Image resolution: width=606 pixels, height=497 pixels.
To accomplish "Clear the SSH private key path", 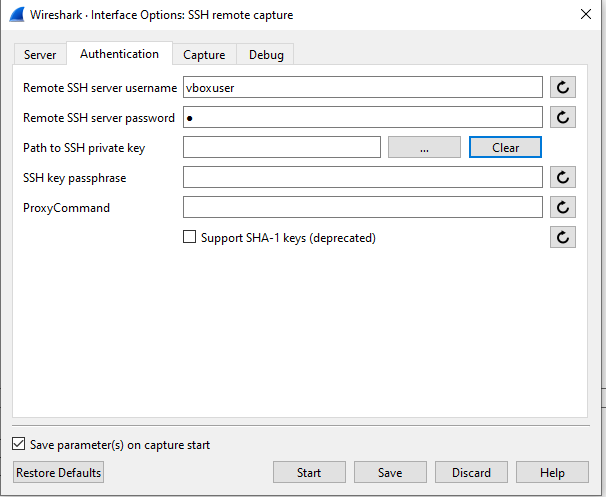I will (x=505, y=147).
